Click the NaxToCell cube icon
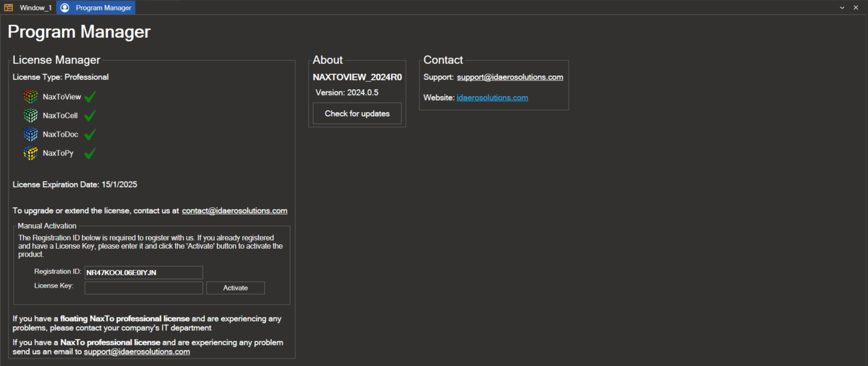Image resolution: width=868 pixels, height=366 pixels. pos(30,116)
